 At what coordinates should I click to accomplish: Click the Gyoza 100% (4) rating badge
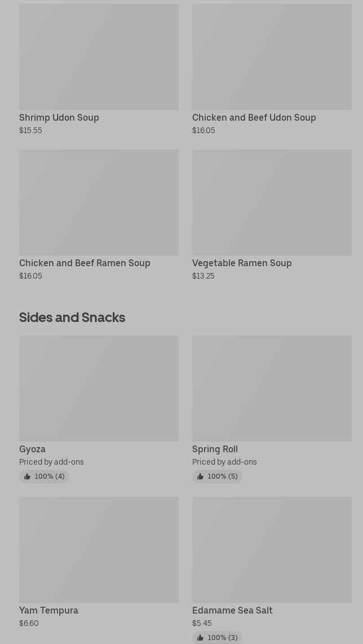(44, 477)
